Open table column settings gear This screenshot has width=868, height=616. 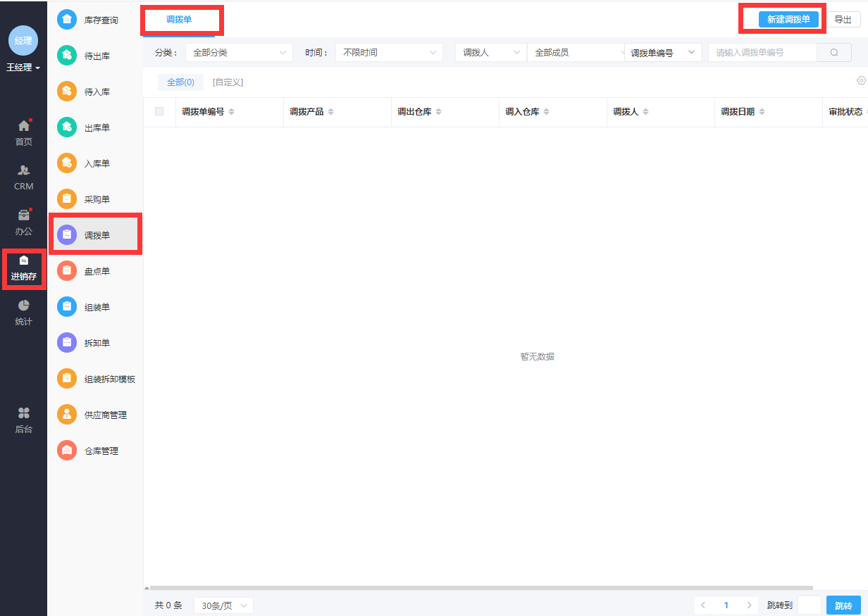[x=861, y=81]
